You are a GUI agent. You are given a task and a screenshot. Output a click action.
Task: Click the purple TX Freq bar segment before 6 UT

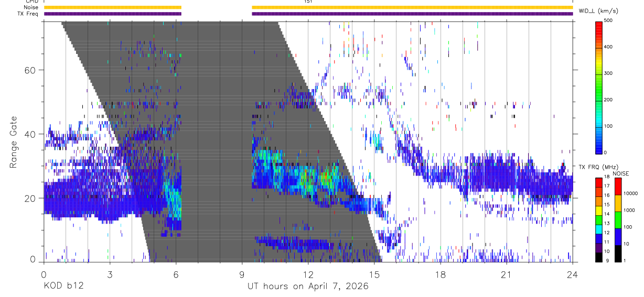113,14
